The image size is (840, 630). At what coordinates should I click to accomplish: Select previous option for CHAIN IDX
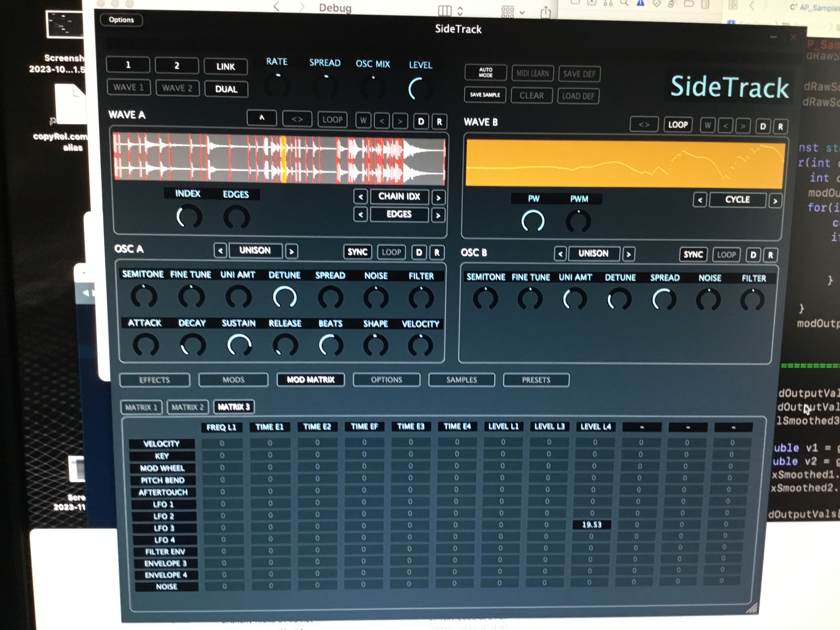coord(360,197)
